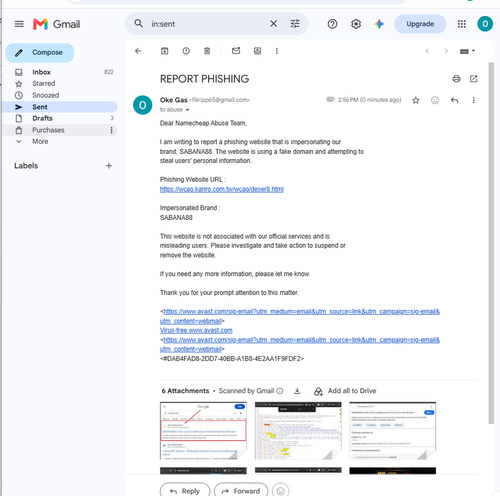Open the Starred folder
The height and width of the screenshot is (496, 500).
point(60,84)
